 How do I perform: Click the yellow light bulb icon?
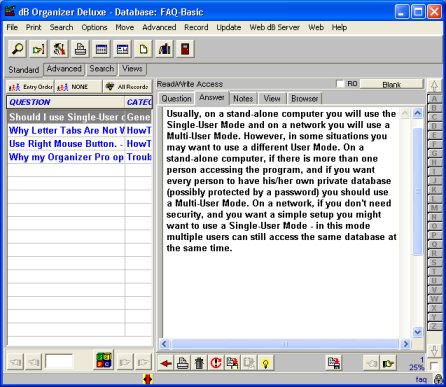pos(266,363)
